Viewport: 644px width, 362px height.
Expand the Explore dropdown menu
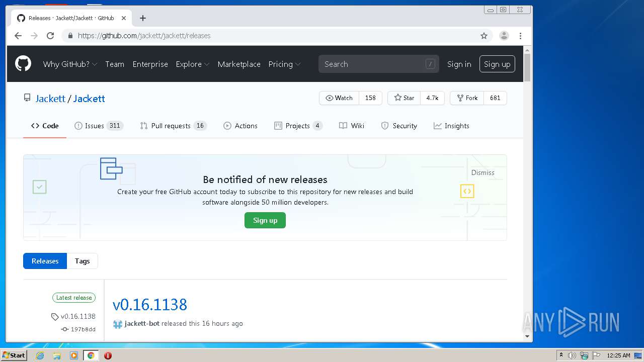coord(192,64)
